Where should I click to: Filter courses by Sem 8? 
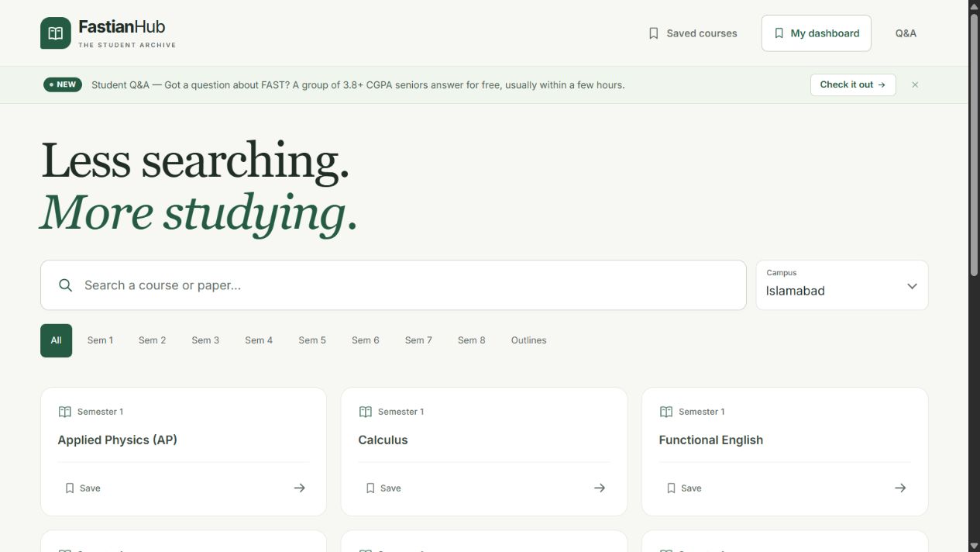coord(472,340)
